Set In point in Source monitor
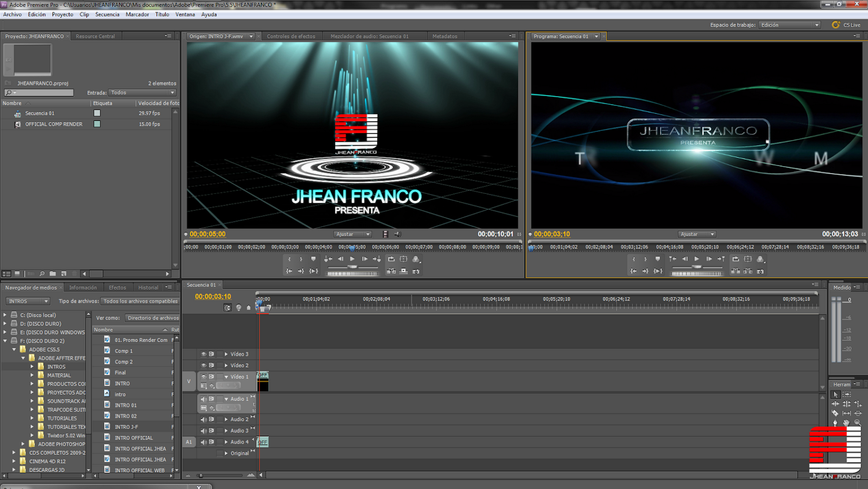 coord(289,259)
